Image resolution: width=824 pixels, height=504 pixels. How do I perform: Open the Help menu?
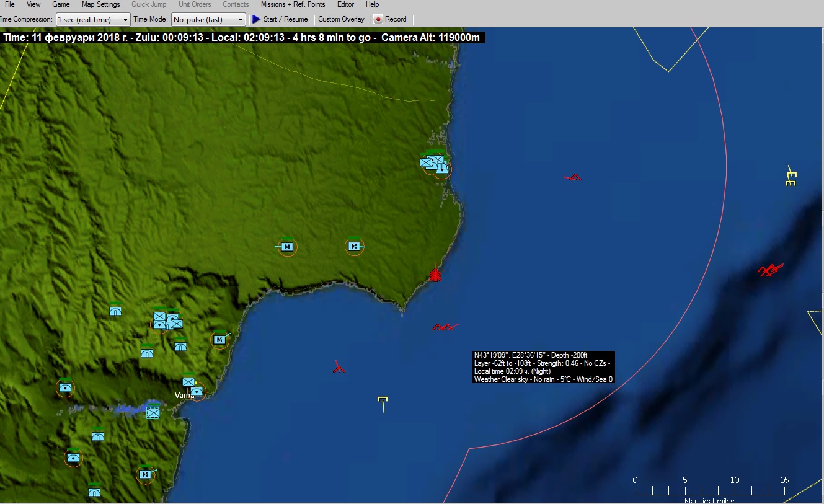click(x=372, y=4)
